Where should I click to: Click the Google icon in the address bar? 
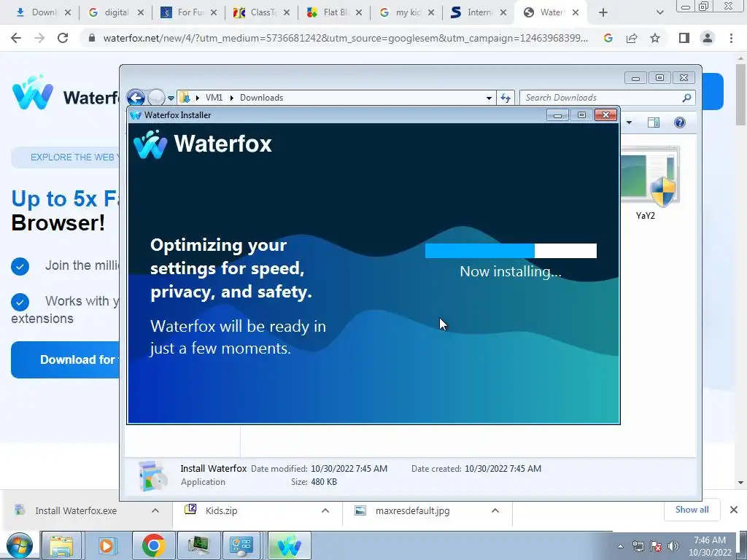click(x=608, y=38)
